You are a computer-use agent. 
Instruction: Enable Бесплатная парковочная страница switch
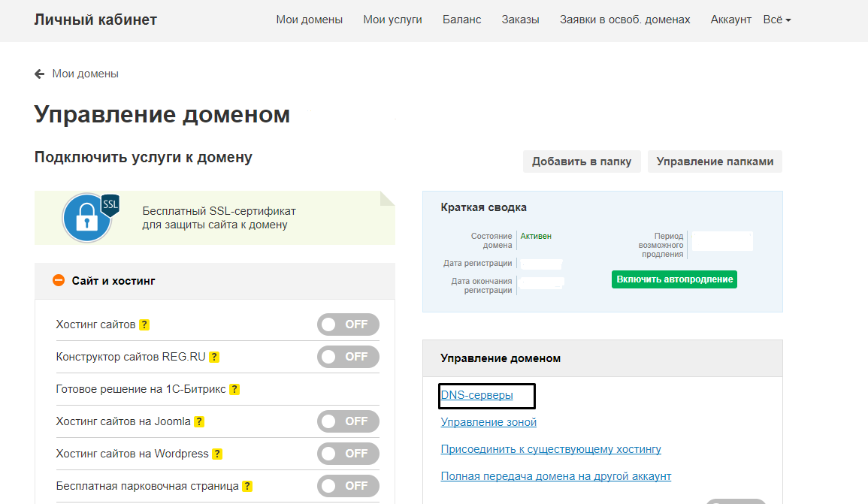pos(348,486)
